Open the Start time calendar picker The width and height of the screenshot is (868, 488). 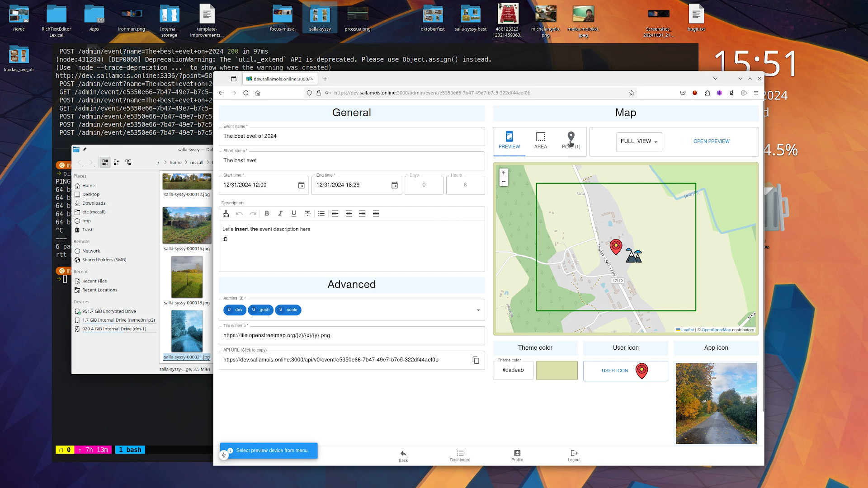point(301,185)
